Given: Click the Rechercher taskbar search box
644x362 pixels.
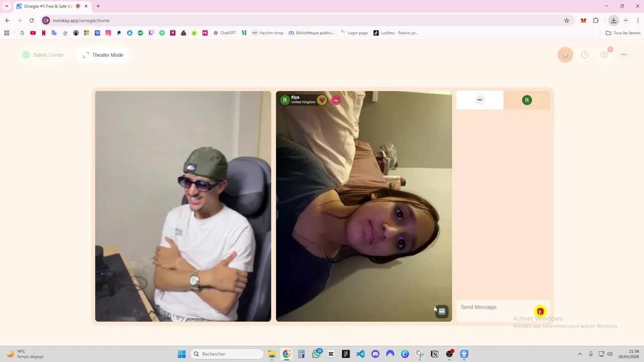Looking at the screenshot, I should 227,354.
